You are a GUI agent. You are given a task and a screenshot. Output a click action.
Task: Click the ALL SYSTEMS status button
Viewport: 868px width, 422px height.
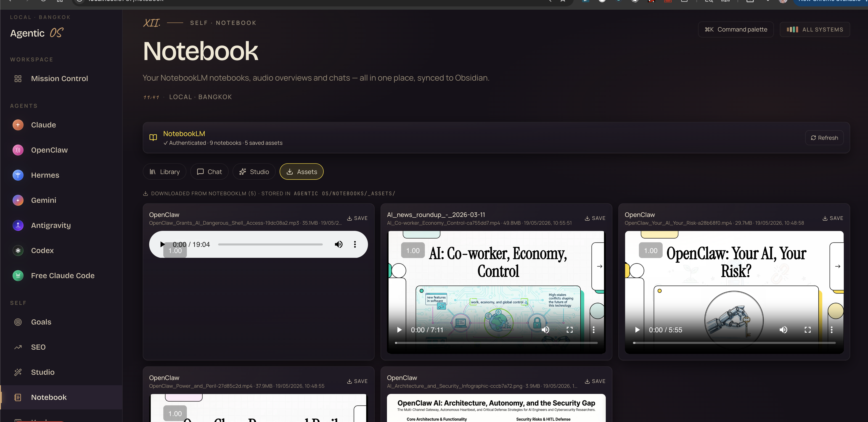[815, 30]
